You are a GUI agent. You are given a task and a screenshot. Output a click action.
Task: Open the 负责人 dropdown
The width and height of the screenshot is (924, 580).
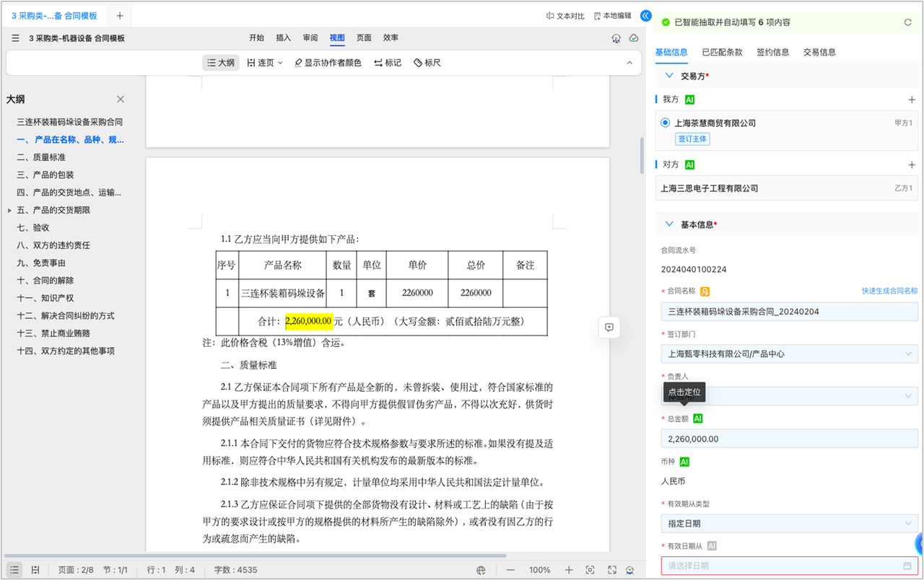[790, 396]
